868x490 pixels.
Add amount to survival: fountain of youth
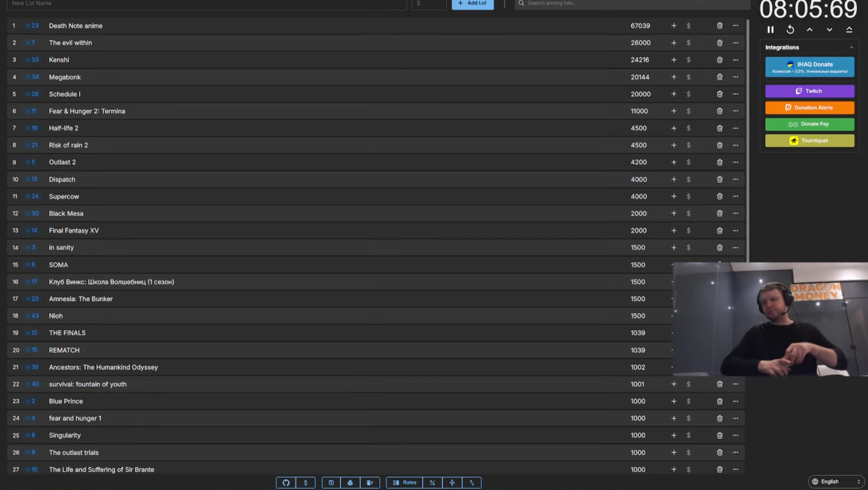(674, 384)
